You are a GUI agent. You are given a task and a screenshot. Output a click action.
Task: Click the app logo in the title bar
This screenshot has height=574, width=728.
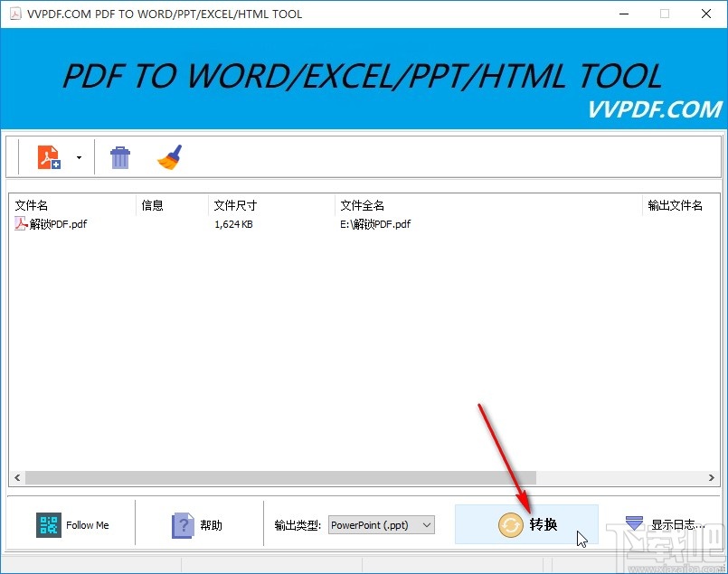point(14,14)
